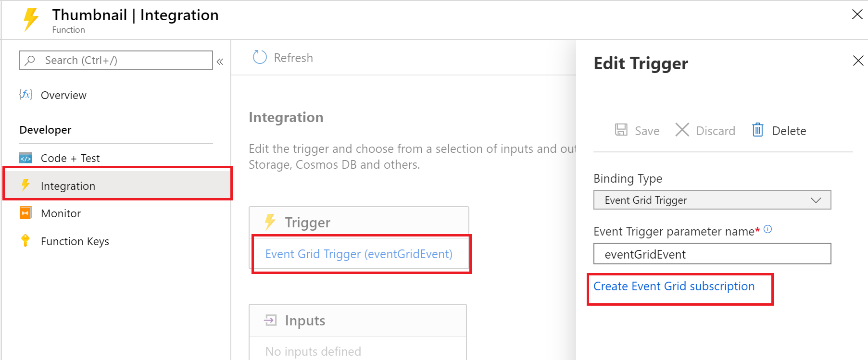Collapse the sidebar with double chevron

click(220, 62)
